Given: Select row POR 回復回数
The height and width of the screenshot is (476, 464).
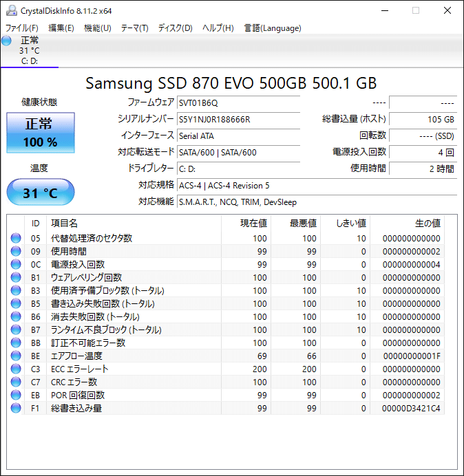Looking at the screenshot, I should (x=226, y=395).
